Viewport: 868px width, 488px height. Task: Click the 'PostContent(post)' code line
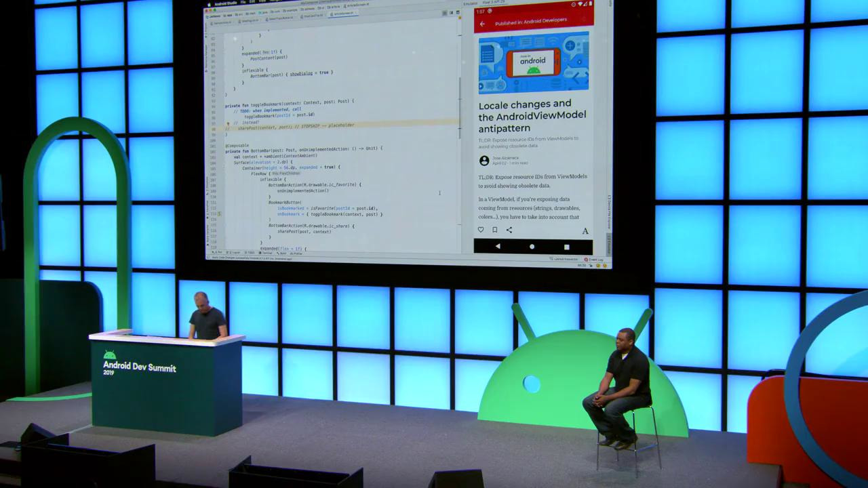(x=269, y=58)
